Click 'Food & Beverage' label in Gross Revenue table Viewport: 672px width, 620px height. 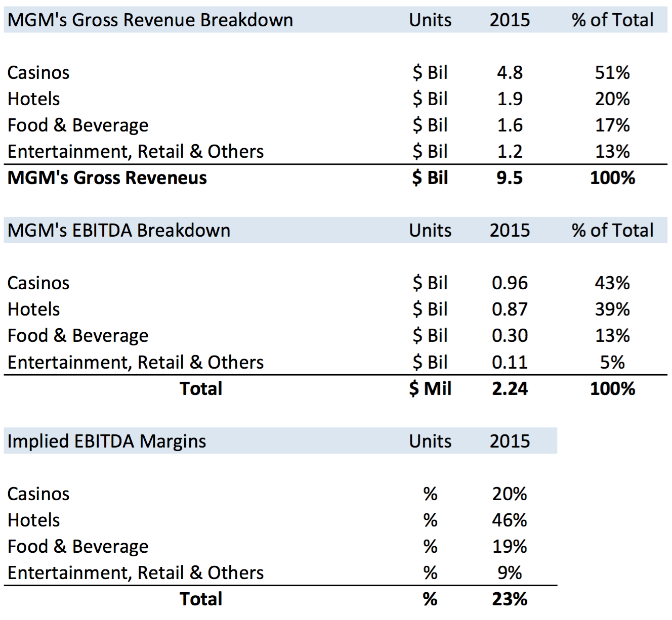[x=78, y=125]
